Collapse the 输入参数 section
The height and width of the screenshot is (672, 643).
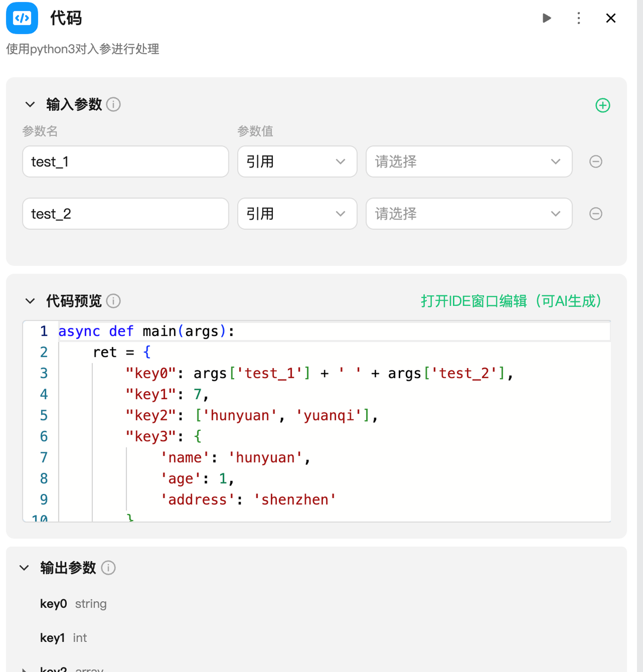click(30, 104)
